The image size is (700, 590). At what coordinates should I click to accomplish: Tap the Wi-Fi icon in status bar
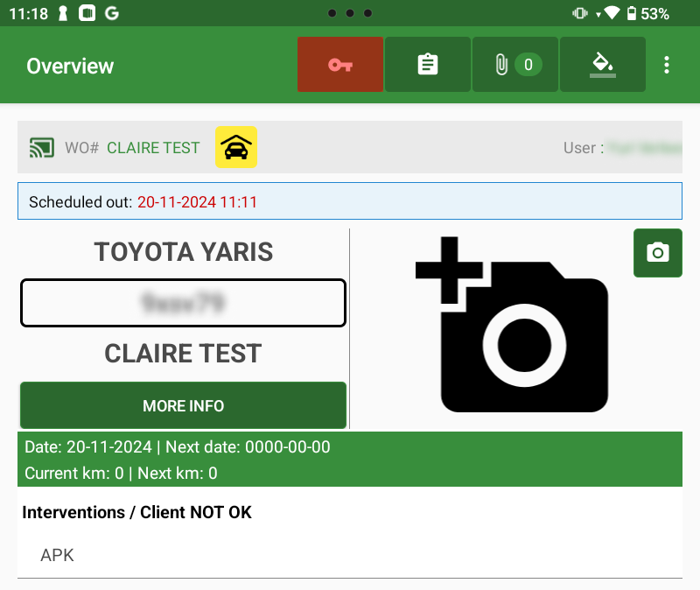[x=612, y=14]
